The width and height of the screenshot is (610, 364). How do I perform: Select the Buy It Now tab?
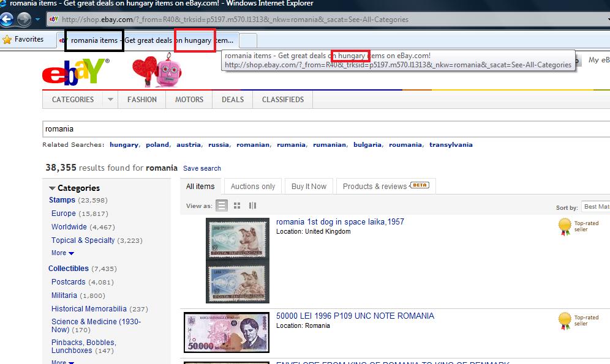tap(309, 187)
